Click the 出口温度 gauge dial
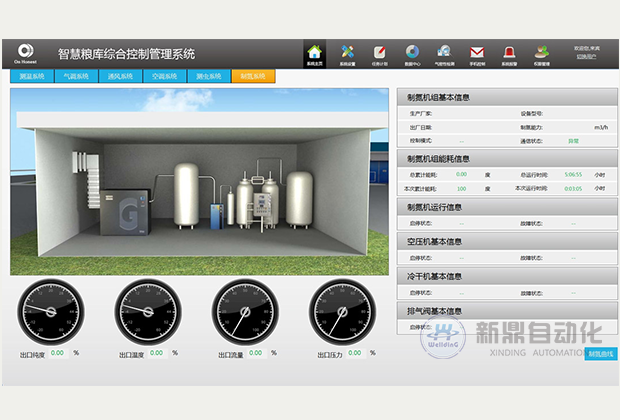The height and width of the screenshot is (420, 620). tap(148, 312)
